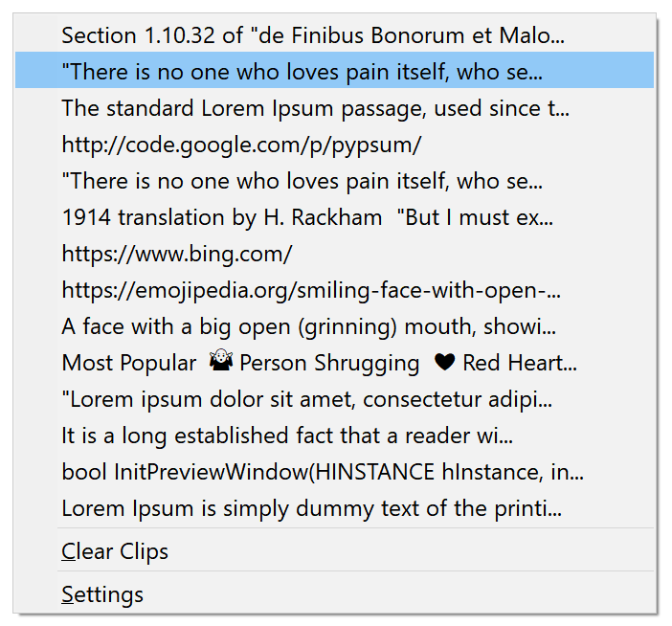Select the 'bool InitPreviewWindow' code clip
The height and width of the screenshot is (626, 672).
point(334,472)
